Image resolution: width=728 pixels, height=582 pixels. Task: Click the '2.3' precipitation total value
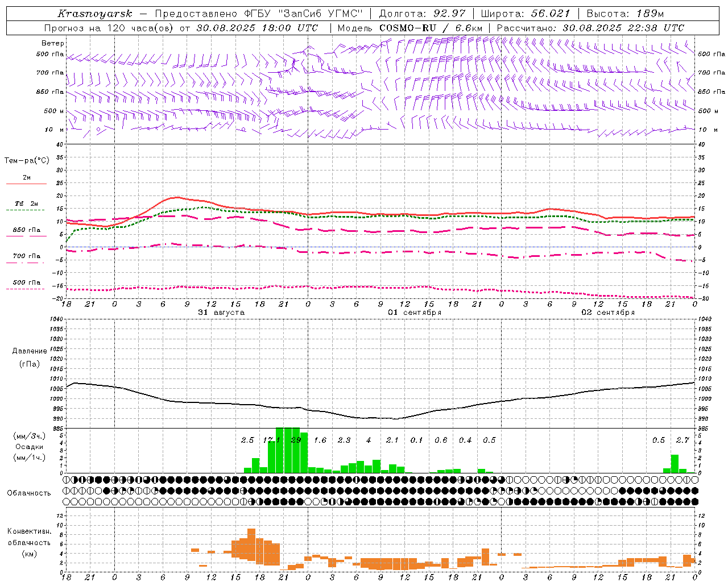344,440
